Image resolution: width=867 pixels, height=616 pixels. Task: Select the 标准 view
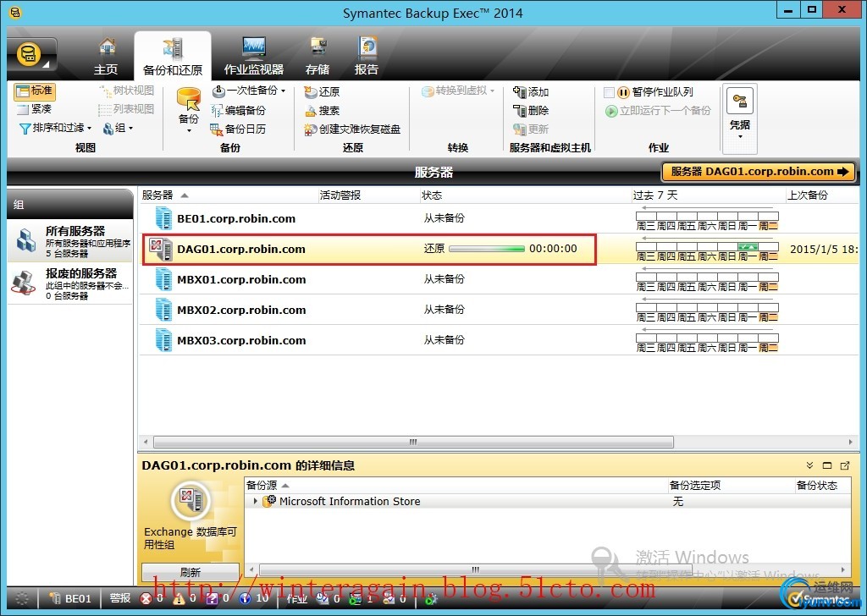(35, 91)
